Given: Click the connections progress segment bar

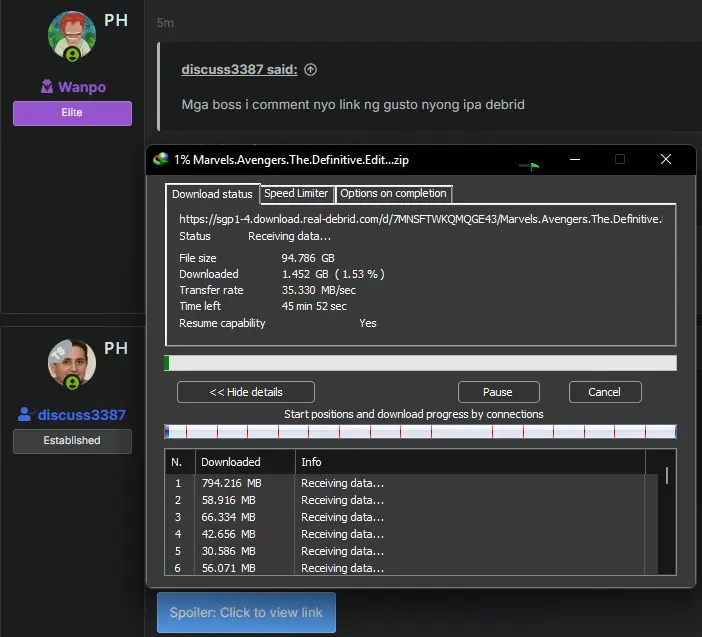Looking at the screenshot, I should click(x=420, y=432).
